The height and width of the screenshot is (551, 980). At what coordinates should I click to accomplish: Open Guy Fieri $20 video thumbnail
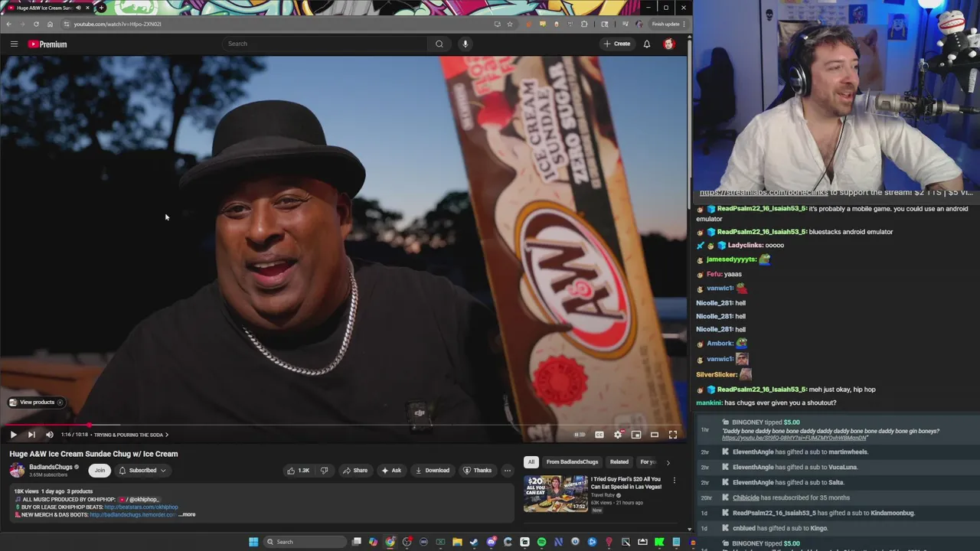point(556,494)
